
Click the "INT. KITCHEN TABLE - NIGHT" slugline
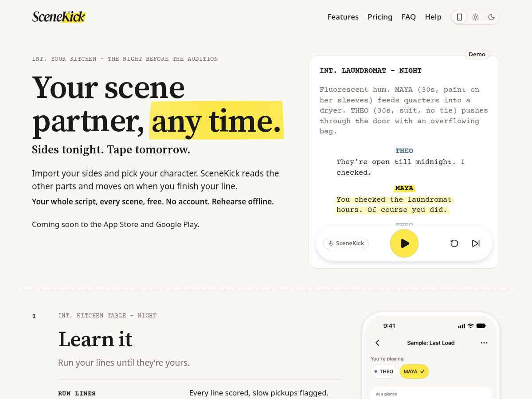[107, 316]
